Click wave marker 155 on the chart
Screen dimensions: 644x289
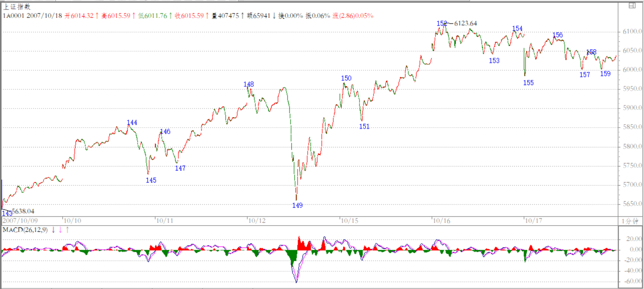click(x=529, y=83)
